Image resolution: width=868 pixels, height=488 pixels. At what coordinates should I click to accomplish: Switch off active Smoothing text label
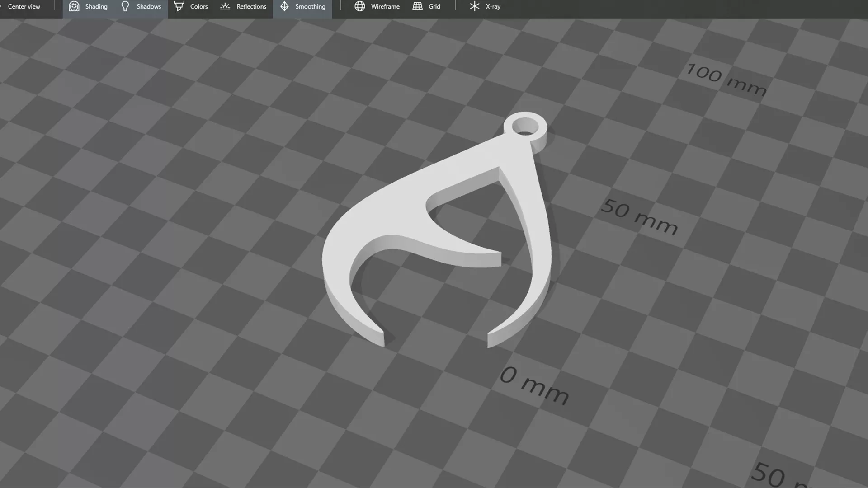[x=310, y=6]
